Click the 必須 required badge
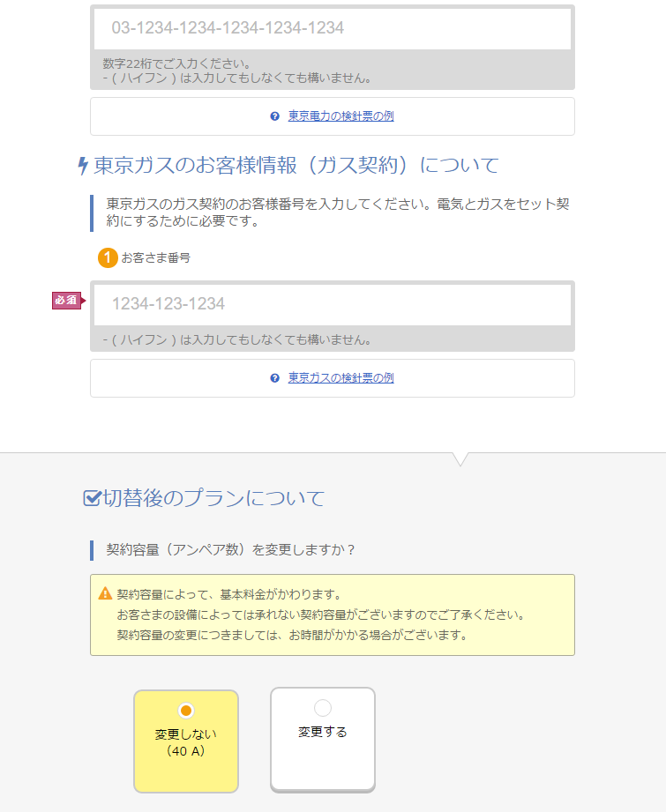 click(68, 301)
